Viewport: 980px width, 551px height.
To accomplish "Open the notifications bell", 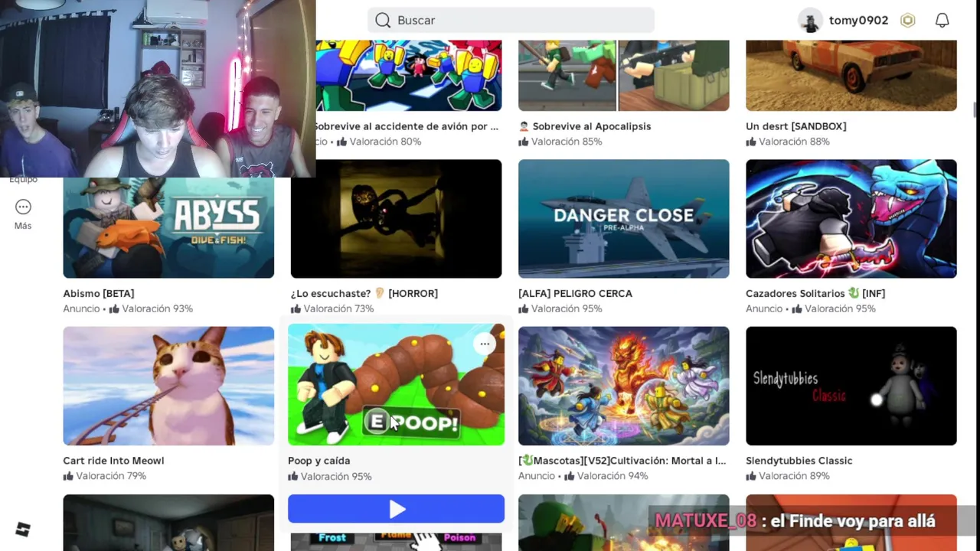I will [x=942, y=21].
